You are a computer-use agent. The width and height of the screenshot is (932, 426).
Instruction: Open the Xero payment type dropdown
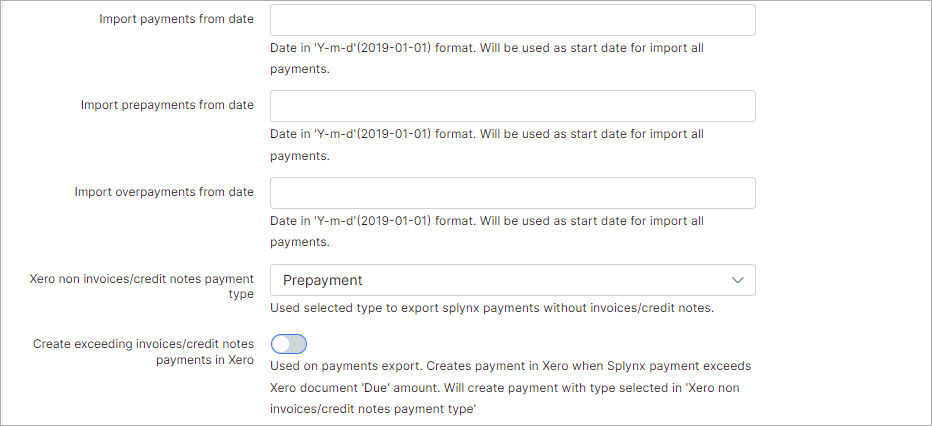point(512,280)
